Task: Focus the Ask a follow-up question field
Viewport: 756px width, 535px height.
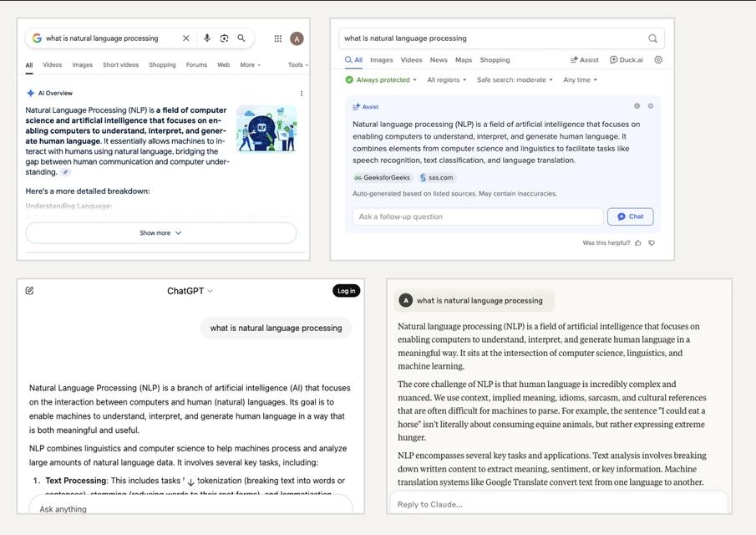Action: (478, 217)
